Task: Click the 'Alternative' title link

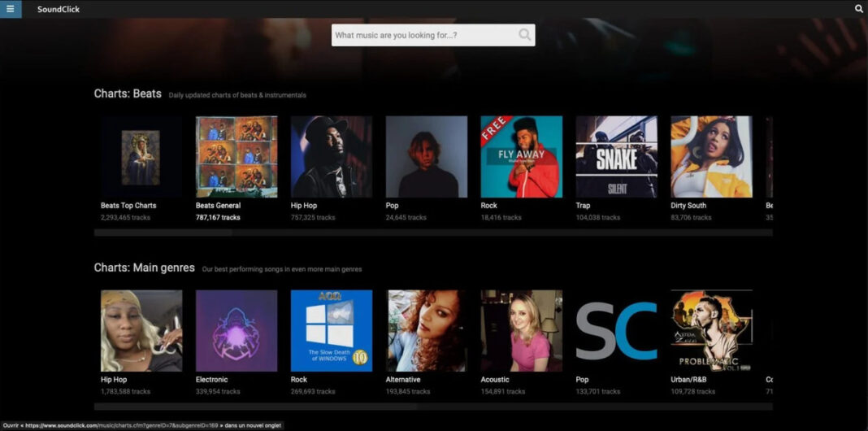Action: point(403,380)
